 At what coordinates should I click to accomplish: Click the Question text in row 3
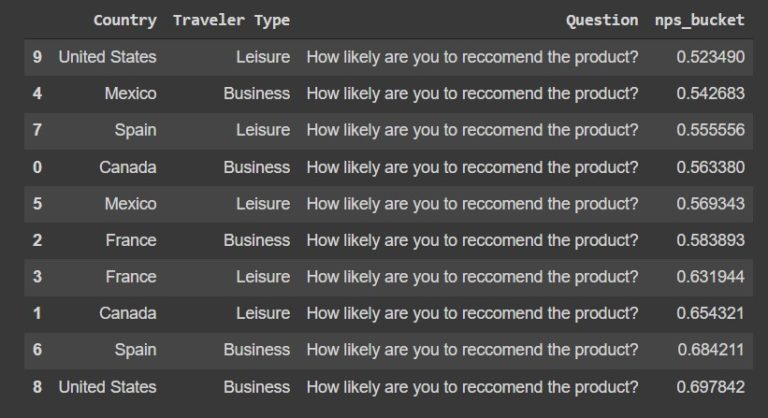tap(472, 277)
